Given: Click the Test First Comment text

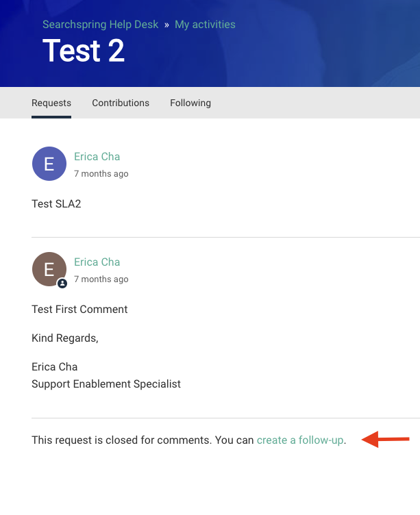Looking at the screenshot, I should coord(79,310).
